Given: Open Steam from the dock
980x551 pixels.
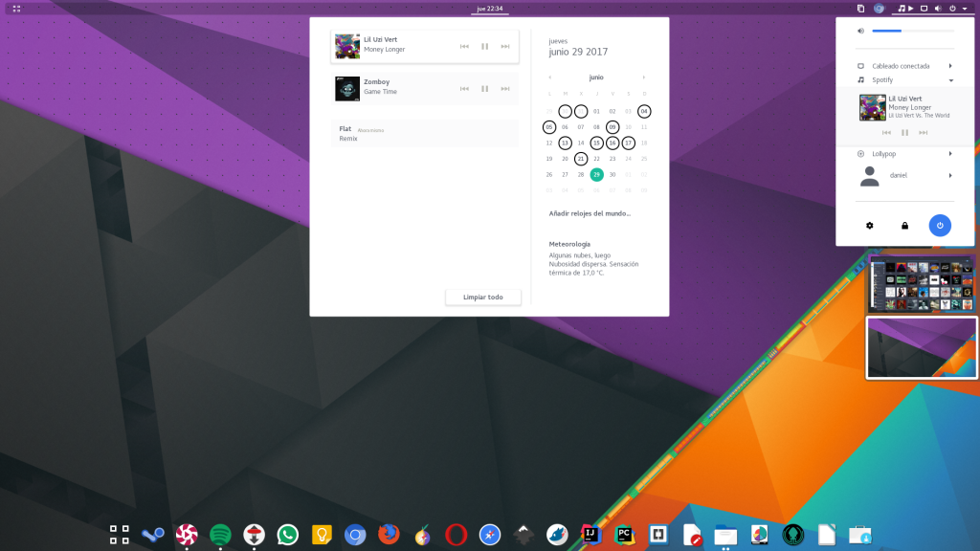Looking at the screenshot, I should click(153, 534).
